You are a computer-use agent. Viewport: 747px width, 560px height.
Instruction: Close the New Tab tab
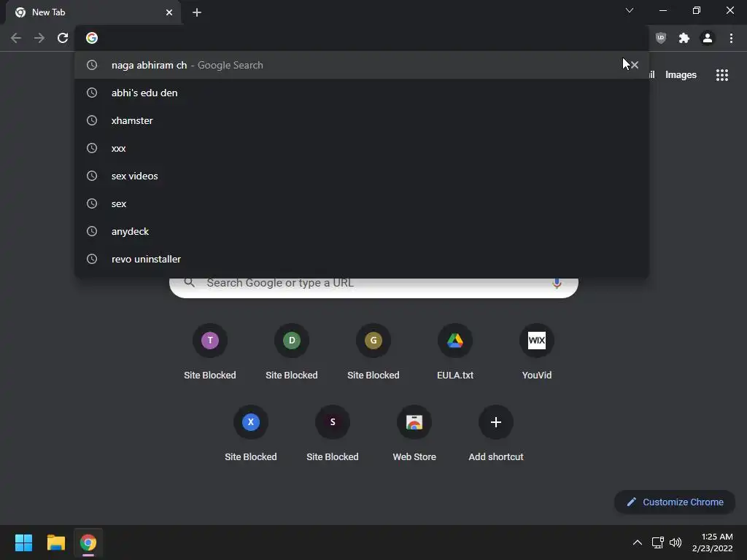coord(169,12)
